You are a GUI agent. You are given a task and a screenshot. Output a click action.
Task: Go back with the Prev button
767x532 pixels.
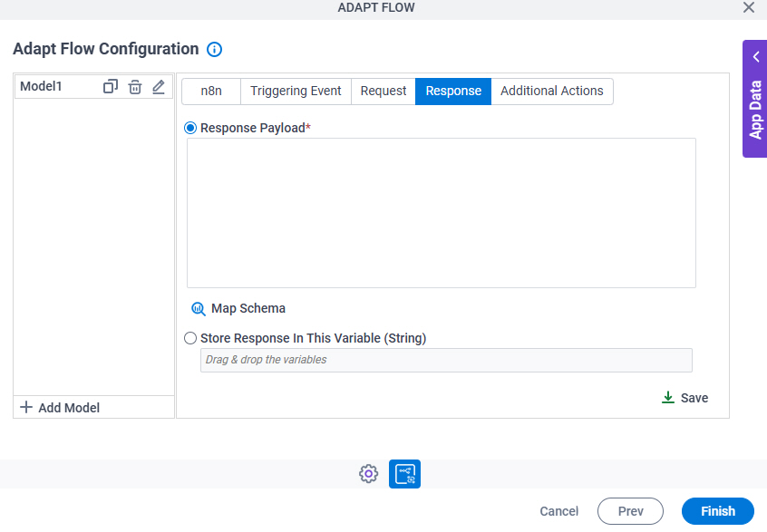pos(630,511)
